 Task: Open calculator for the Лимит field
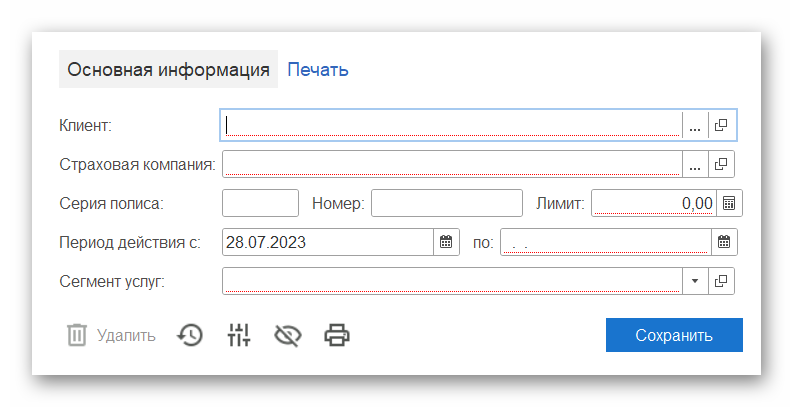[x=729, y=203]
